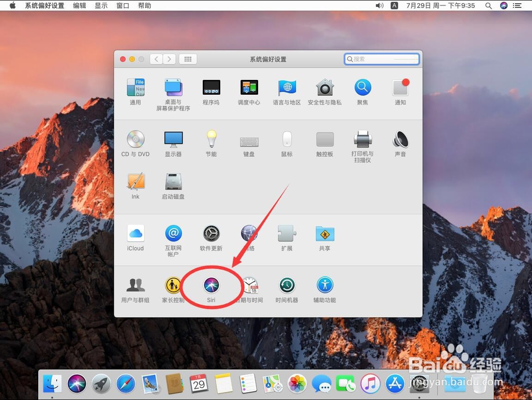This screenshot has height=400, width=532.
Task: Open Finder from the Dock
Action: coord(52,384)
